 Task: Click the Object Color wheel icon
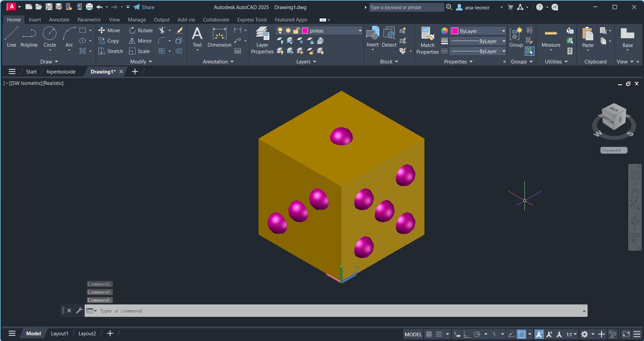pos(445,31)
